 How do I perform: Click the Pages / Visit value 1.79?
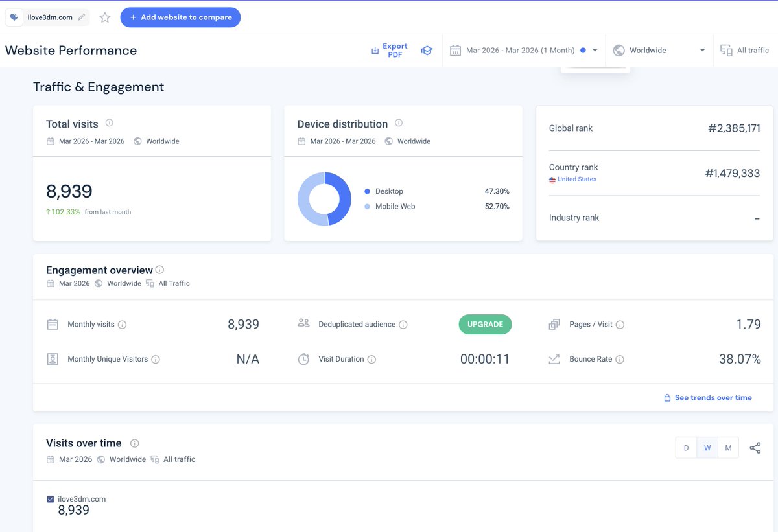pos(748,325)
